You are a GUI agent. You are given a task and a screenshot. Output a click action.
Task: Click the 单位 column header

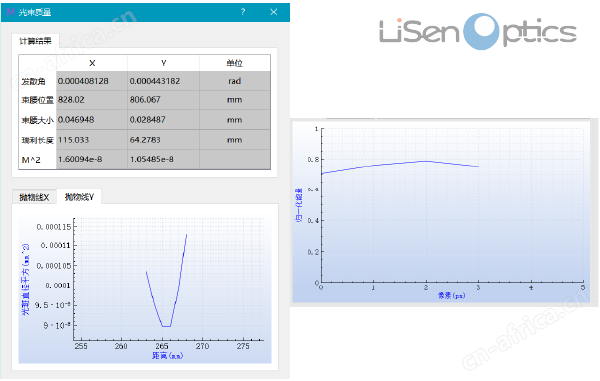235,63
